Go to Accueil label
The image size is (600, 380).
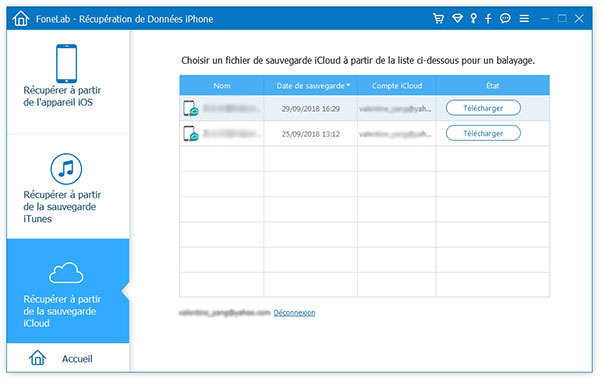(x=77, y=359)
